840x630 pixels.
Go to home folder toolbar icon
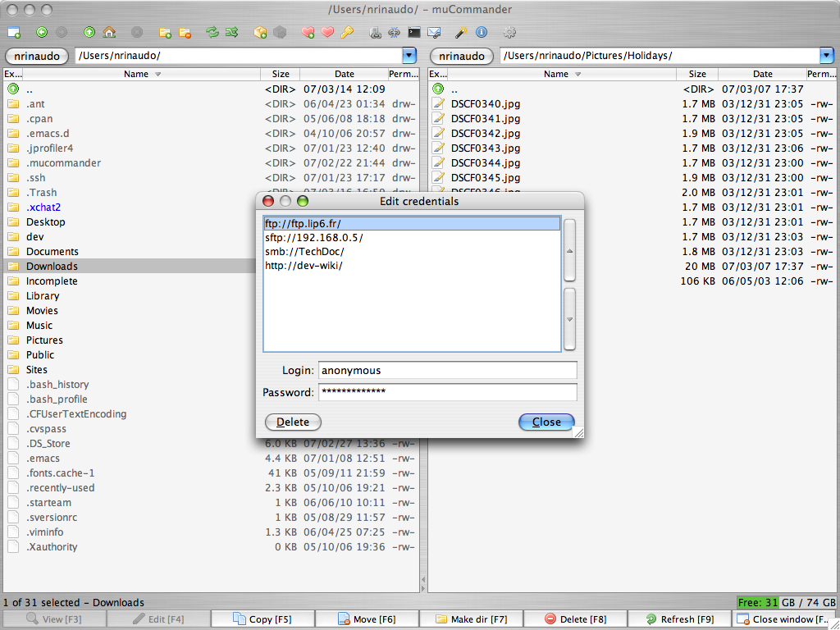click(x=109, y=33)
